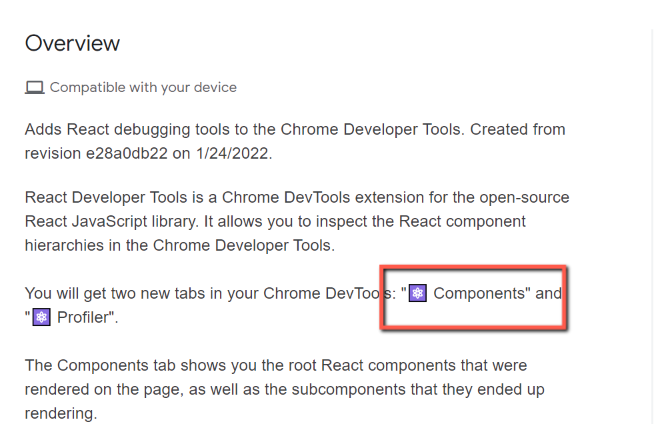670x424 pixels.
Task: Click the final word rendering at bottom
Action: 61,414
